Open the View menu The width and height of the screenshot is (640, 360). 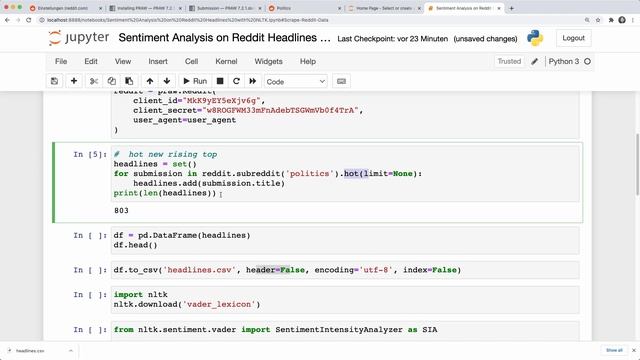122,61
